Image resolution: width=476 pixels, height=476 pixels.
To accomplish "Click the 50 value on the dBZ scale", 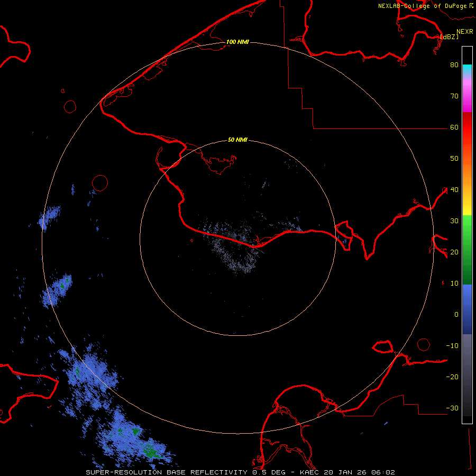I will (x=454, y=159).
